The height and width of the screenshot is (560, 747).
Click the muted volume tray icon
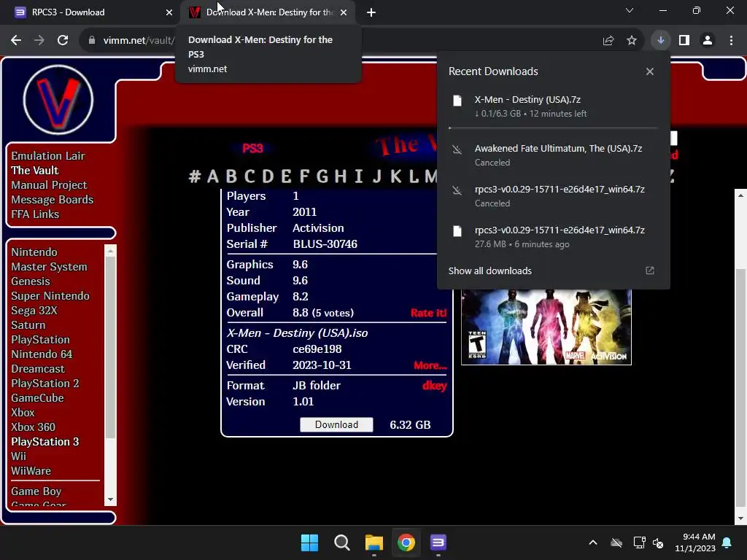click(x=658, y=542)
